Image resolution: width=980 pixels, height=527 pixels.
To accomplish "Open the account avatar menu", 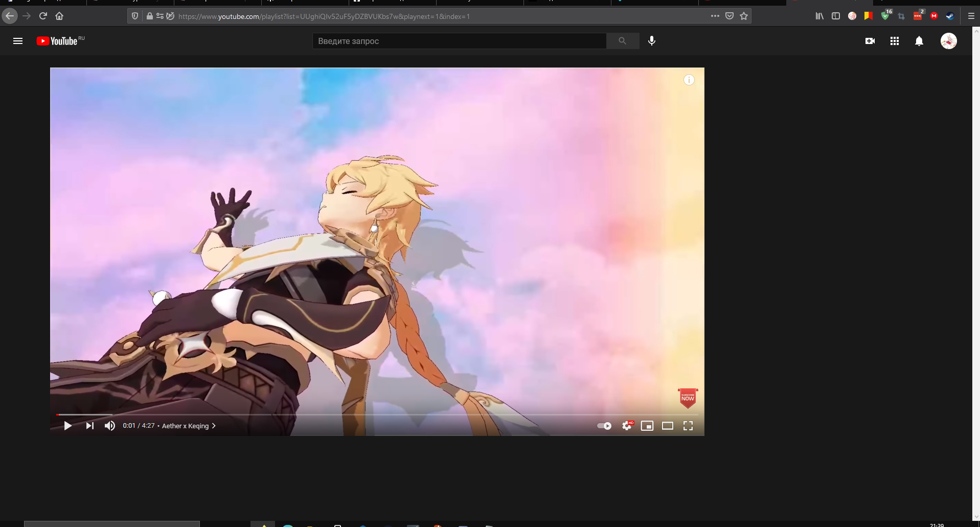I will (949, 41).
